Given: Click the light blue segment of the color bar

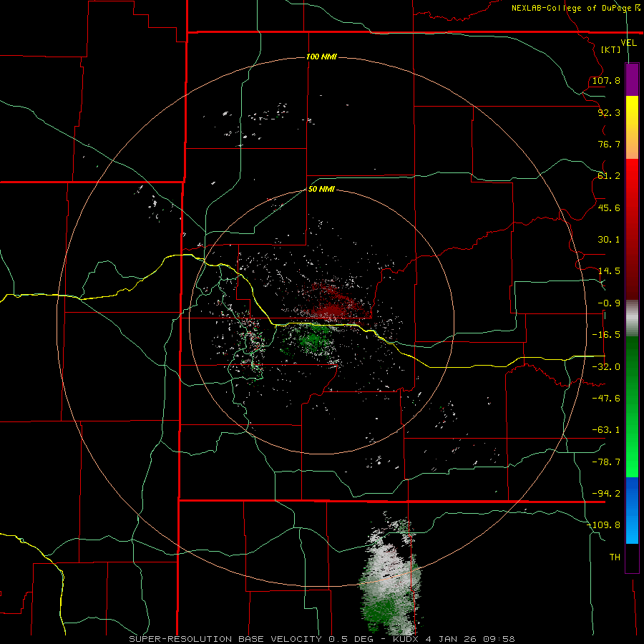Looking at the screenshot, I should 632,510.
